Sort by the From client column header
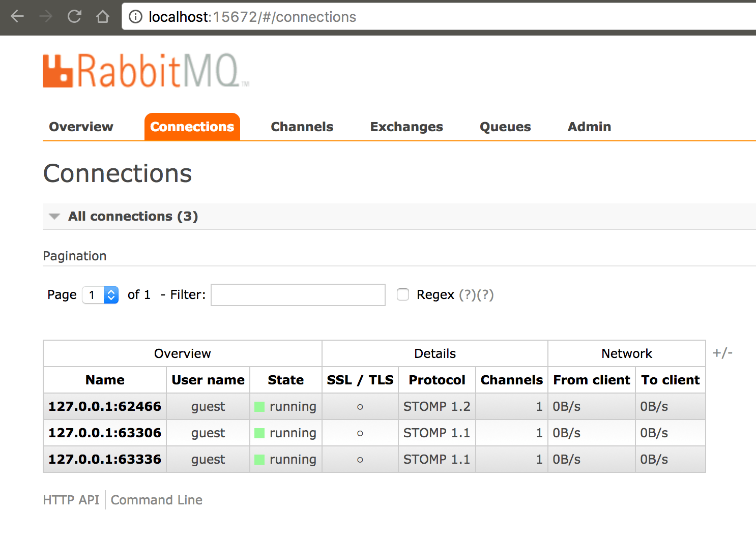This screenshot has width=756, height=541. tap(592, 380)
